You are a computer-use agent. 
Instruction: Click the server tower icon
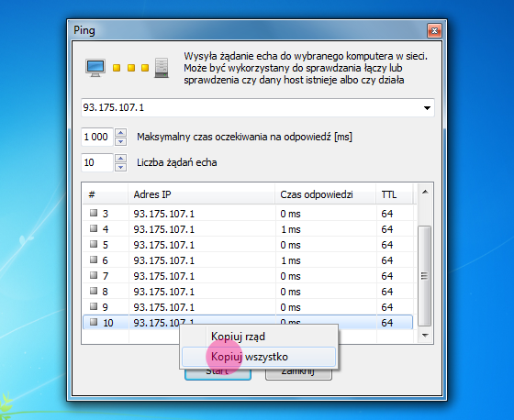[x=162, y=68]
